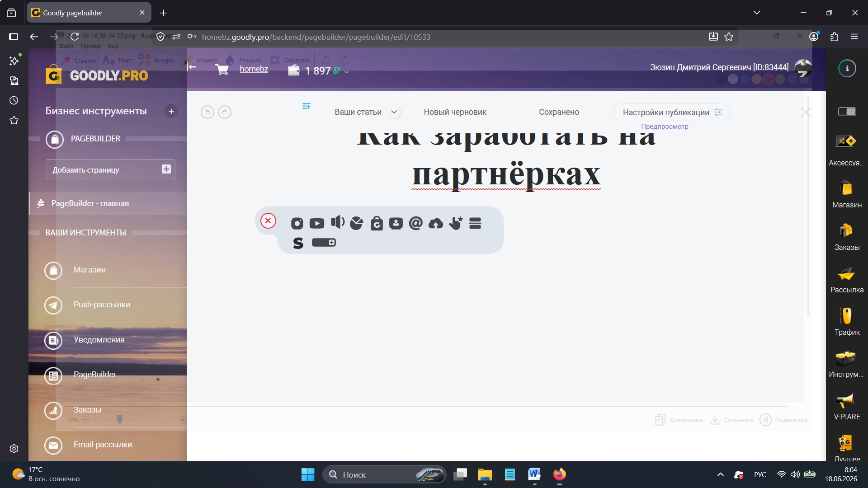Select the crimson header color swatch
The width and height of the screenshot is (868, 488).
tap(768, 79)
